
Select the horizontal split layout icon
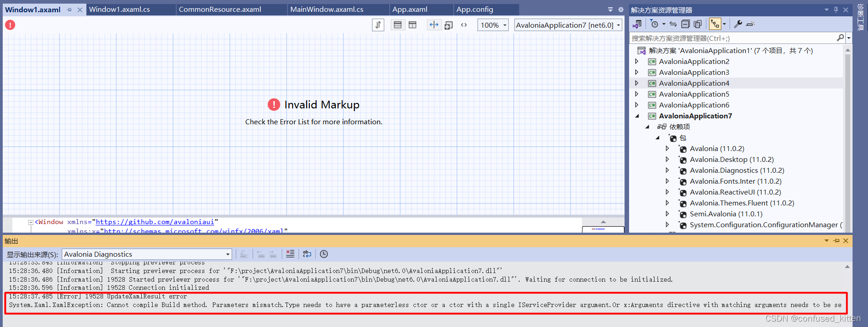coord(397,25)
